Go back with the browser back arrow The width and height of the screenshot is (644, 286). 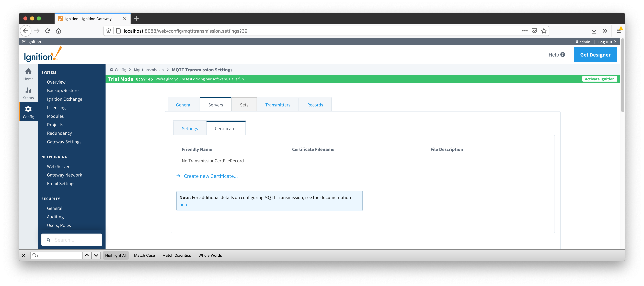[x=26, y=31]
